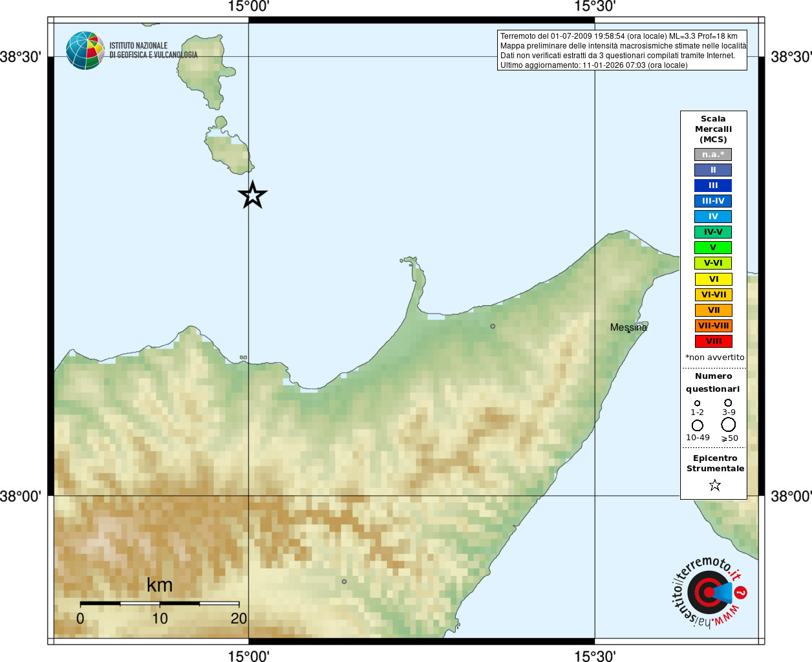
Task: Click the 1-2 questionnaires circle symbol
Action: pos(697,403)
